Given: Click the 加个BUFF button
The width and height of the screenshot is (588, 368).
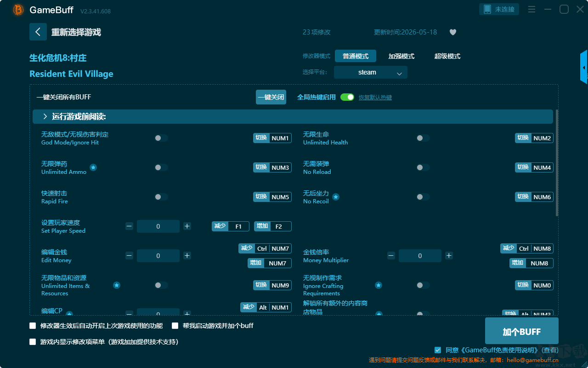Looking at the screenshot, I should pos(522,331).
